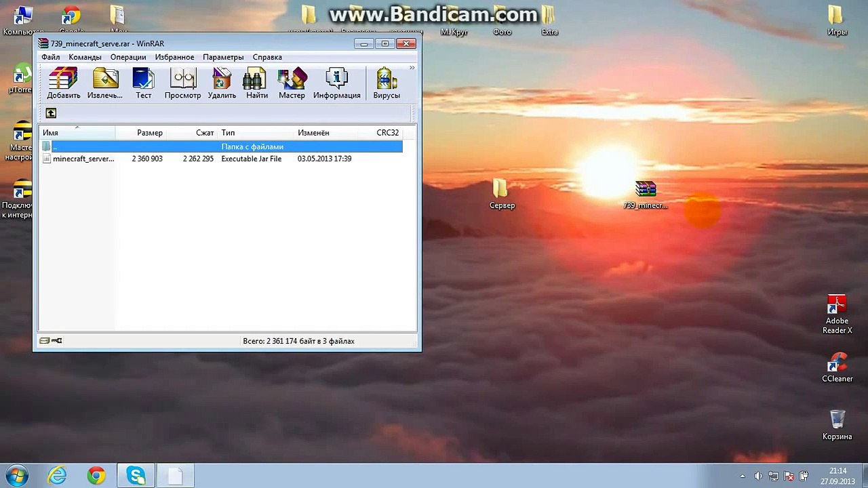Image resolution: width=868 pixels, height=488 pixels.
Task: Select the Корзина (Recycle Bin) icon
Action: pyautogui.click(x=837, y=425)
